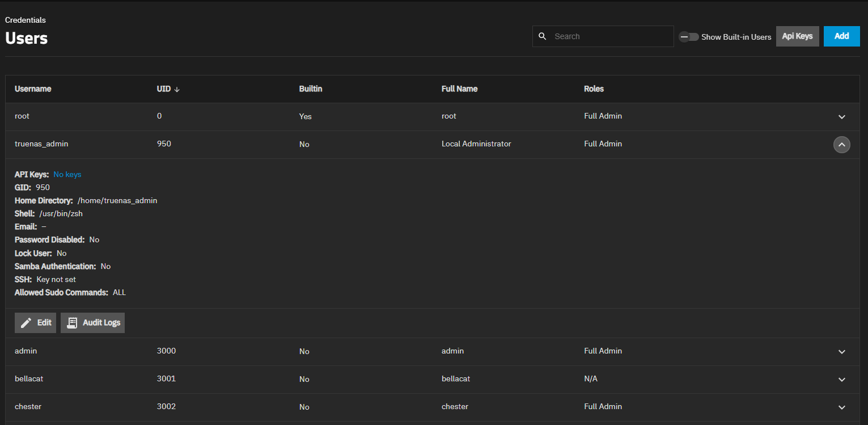Screen dimensions: 868x425
Task: Expand the admin user row
Action: click(841, 352)
